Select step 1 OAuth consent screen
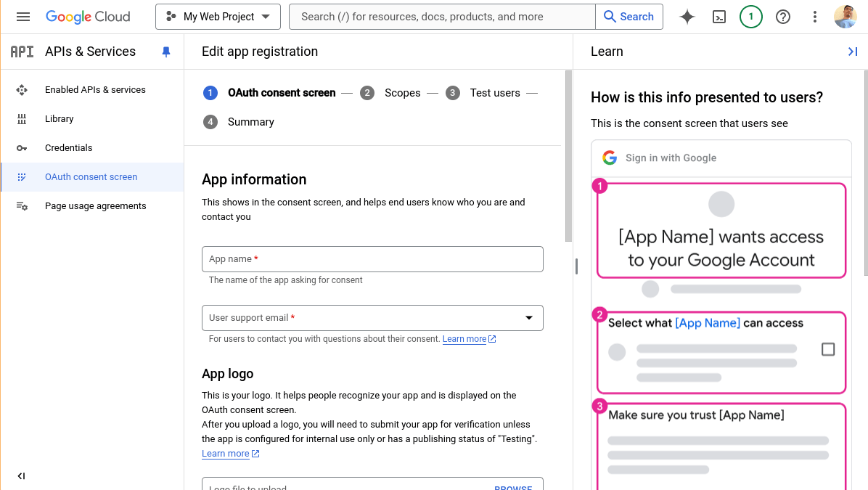The width and height of the screenshot is (868, 490). (x=269, y=93)
